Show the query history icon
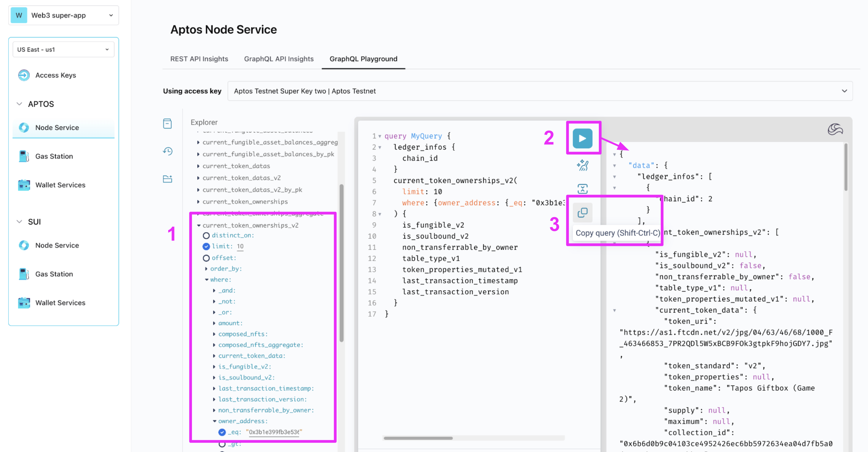 pyautogui.click(x=167, y=151)
